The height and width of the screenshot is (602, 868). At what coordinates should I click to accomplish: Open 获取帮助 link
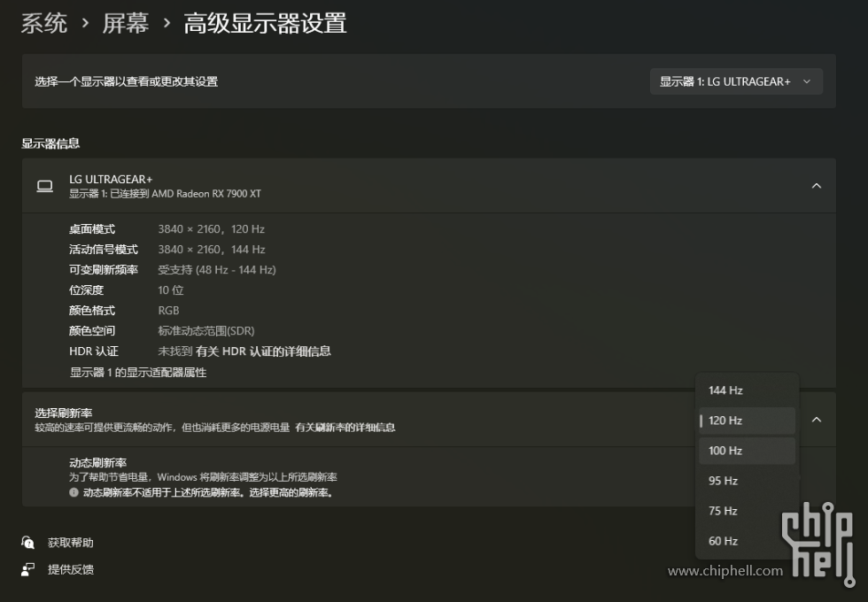[70, 543]
